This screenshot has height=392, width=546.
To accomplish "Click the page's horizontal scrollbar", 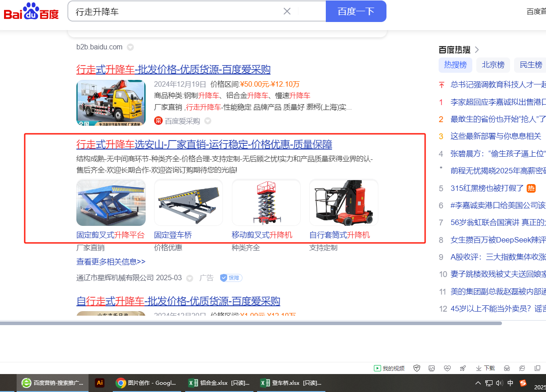I will click(x=251, y=323).
